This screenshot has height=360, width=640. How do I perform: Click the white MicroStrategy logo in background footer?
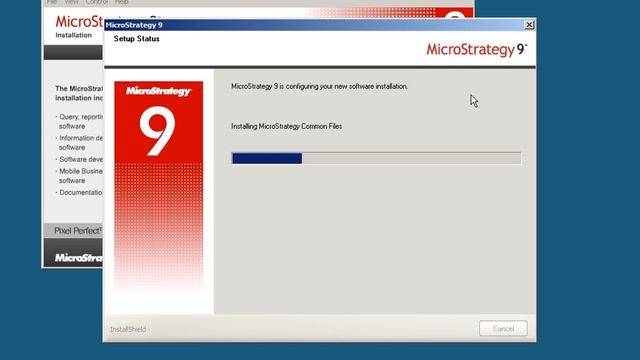coord(78,258)
